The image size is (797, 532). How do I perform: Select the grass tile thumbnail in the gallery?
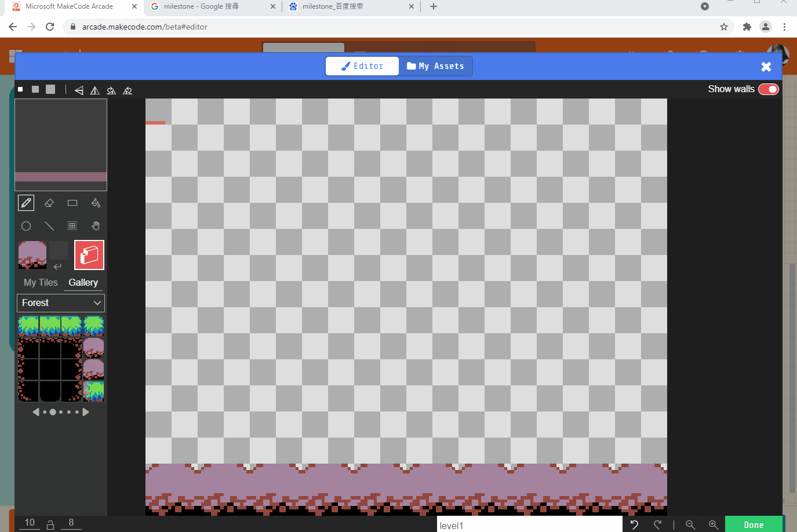[28, 325]
